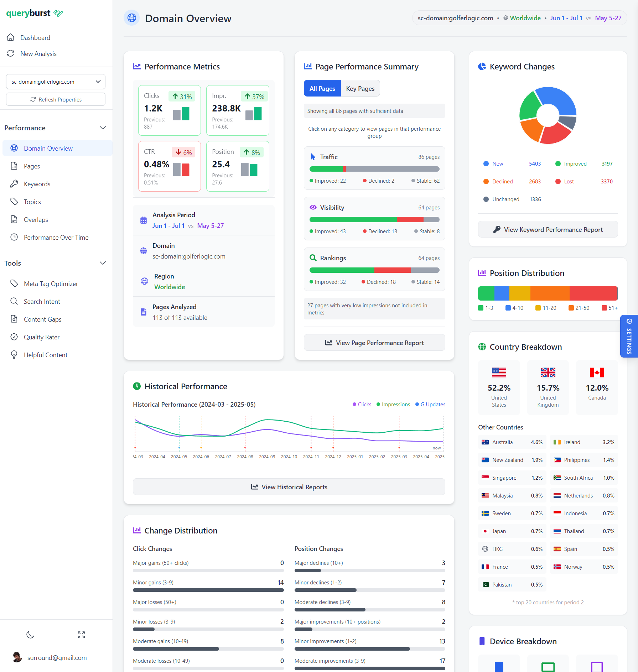The width and height of the screenshot is (638, 672).
Task: Click the Country Breakdown globe icon
Action: click(x=482, y=347)
